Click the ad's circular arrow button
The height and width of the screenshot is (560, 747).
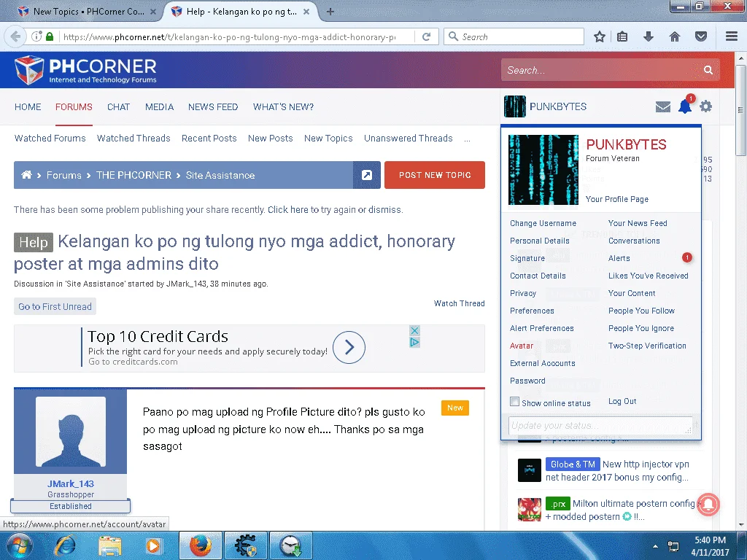pyautogui.click(x=349, y=347)
